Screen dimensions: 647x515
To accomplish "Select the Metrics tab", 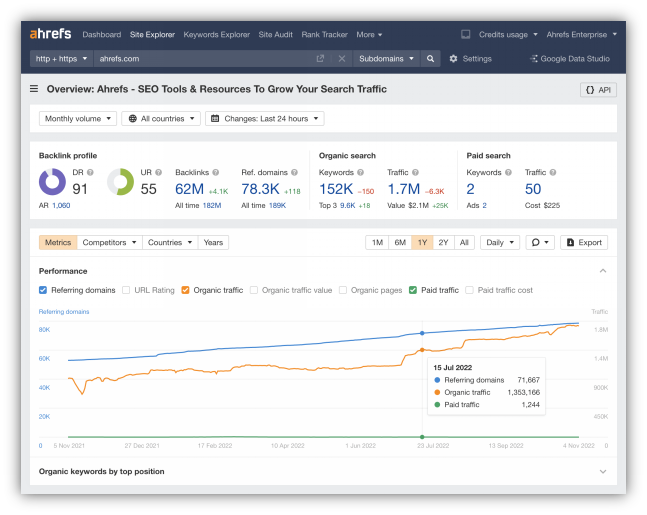I will (58, 242).
